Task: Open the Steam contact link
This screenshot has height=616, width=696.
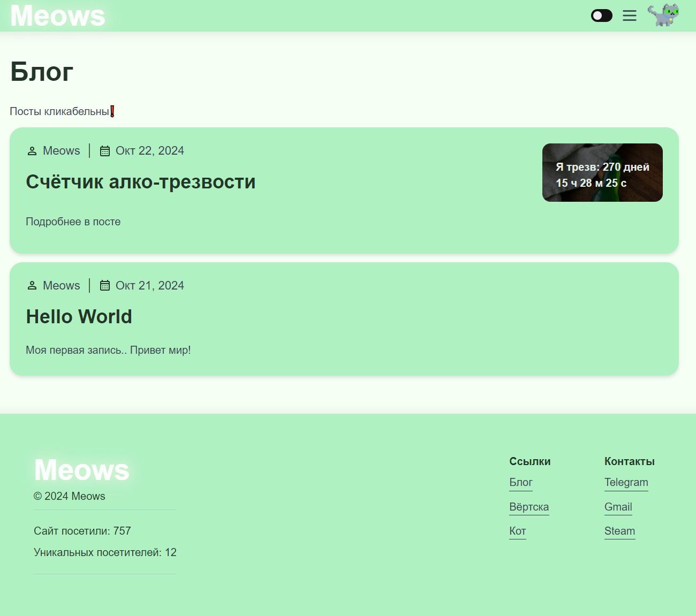Action: 619,531
